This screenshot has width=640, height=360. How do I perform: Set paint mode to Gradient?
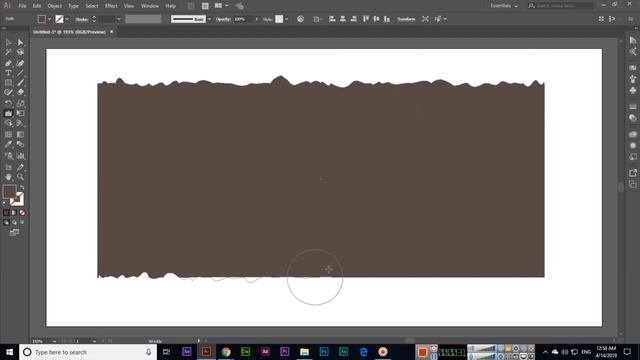click(14, 213)
